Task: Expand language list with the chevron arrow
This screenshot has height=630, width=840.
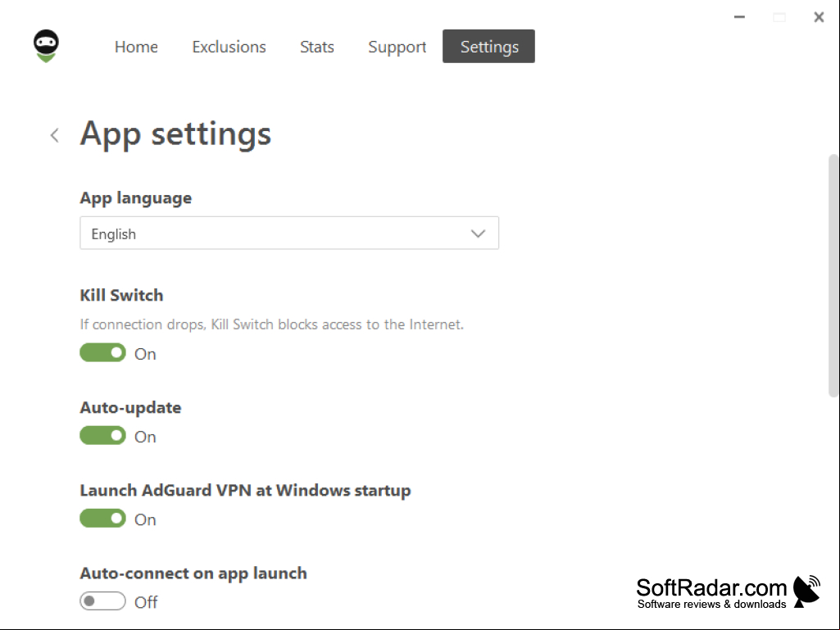Action: (x=478, y=233)
